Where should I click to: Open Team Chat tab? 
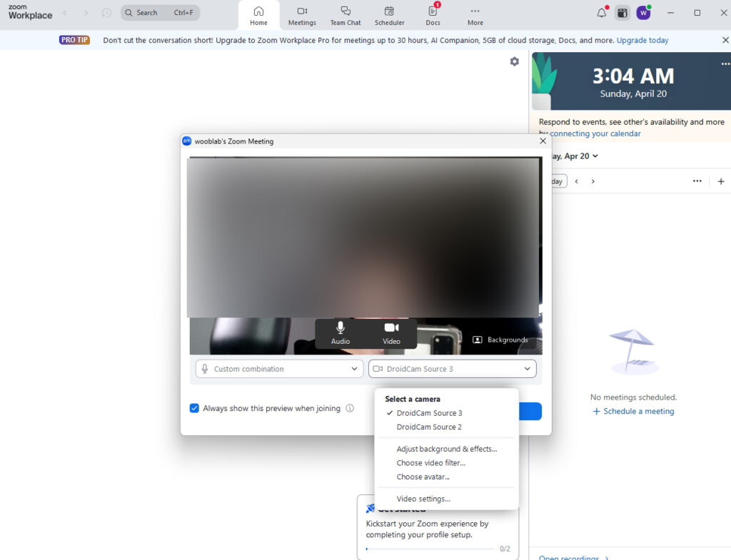click(x=346, y=16)
